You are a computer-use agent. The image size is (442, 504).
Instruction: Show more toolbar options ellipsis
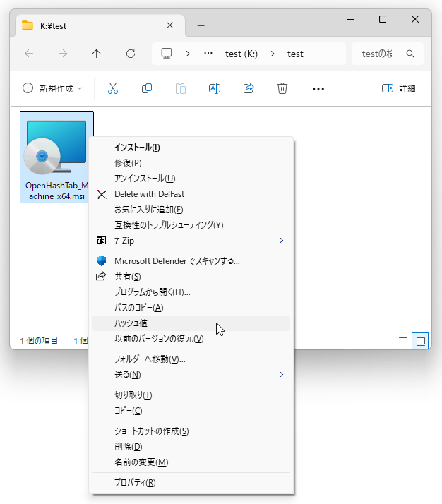[318, 88]
